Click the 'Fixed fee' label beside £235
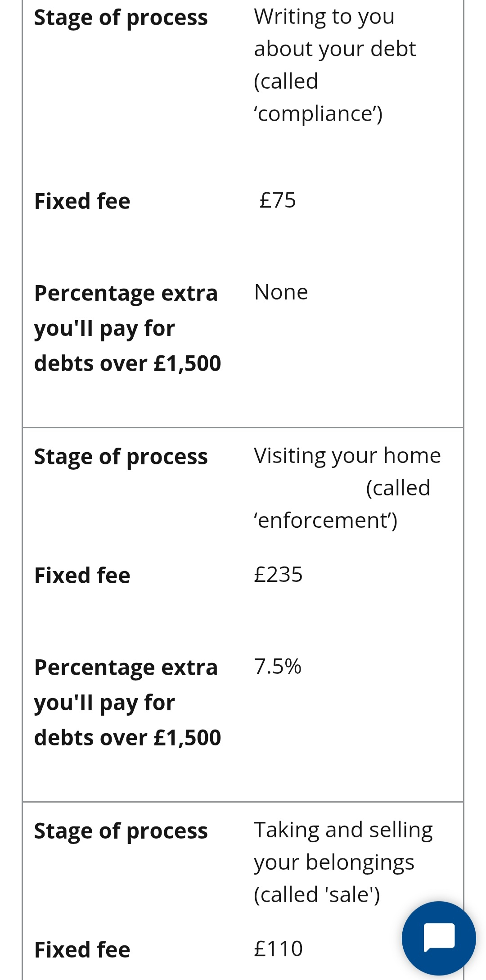 click(x=82, y=575)
